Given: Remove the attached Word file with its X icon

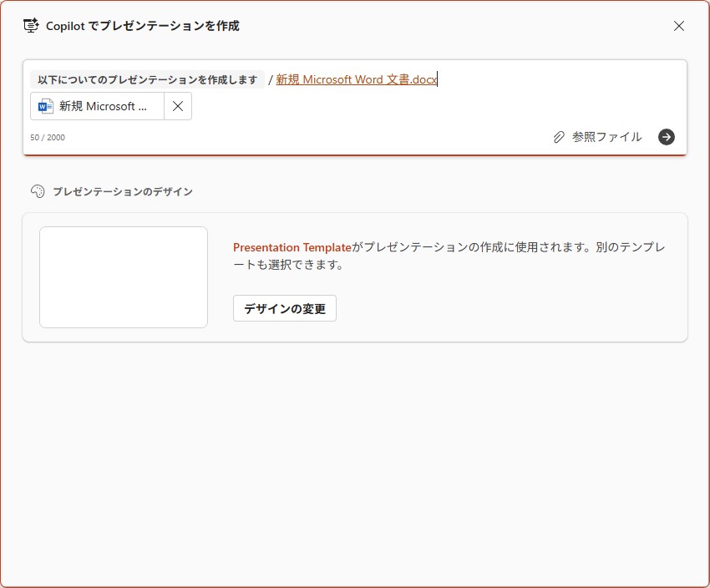Looking at the screenshot, I should point(177,105).
